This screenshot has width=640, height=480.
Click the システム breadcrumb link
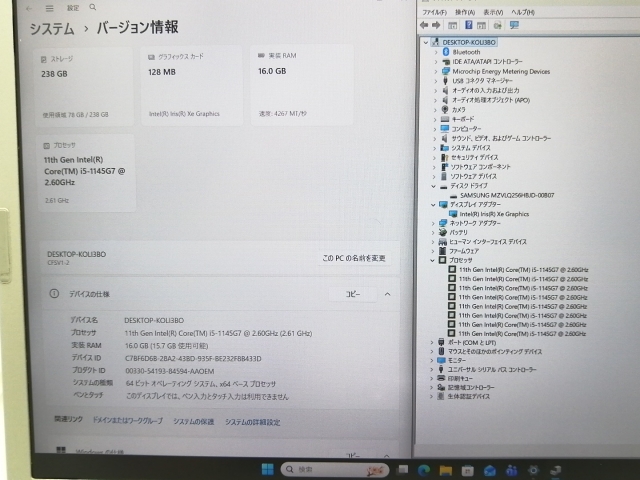pyautogui.click(x=52, y=29)
